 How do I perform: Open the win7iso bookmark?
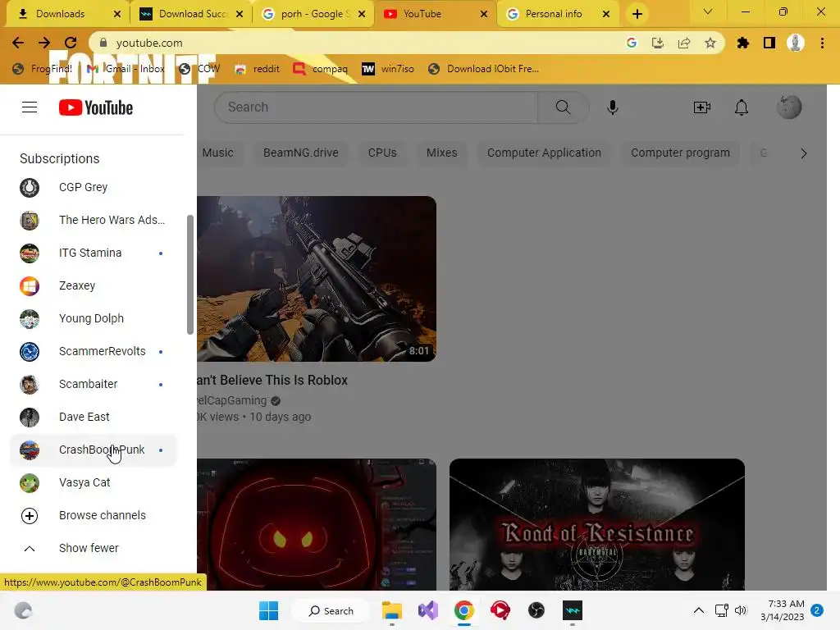point(388,69)
